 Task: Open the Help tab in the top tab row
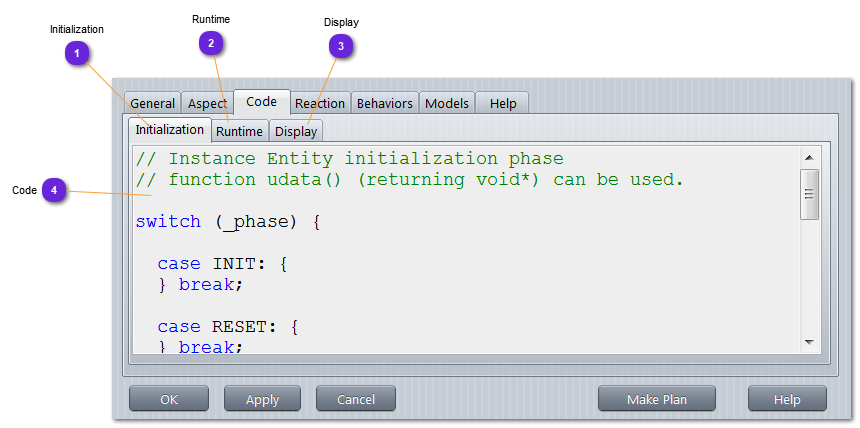502,103
